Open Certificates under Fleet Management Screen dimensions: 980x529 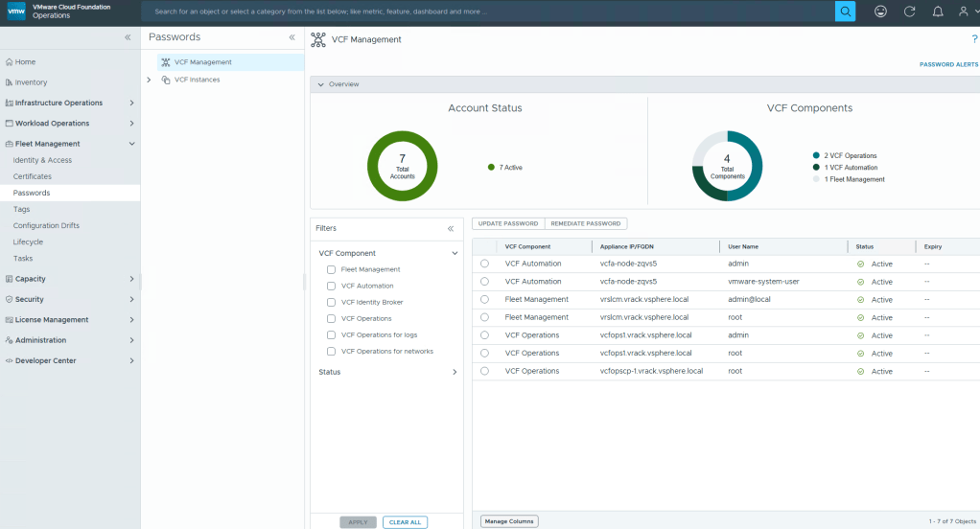point(33,176)
